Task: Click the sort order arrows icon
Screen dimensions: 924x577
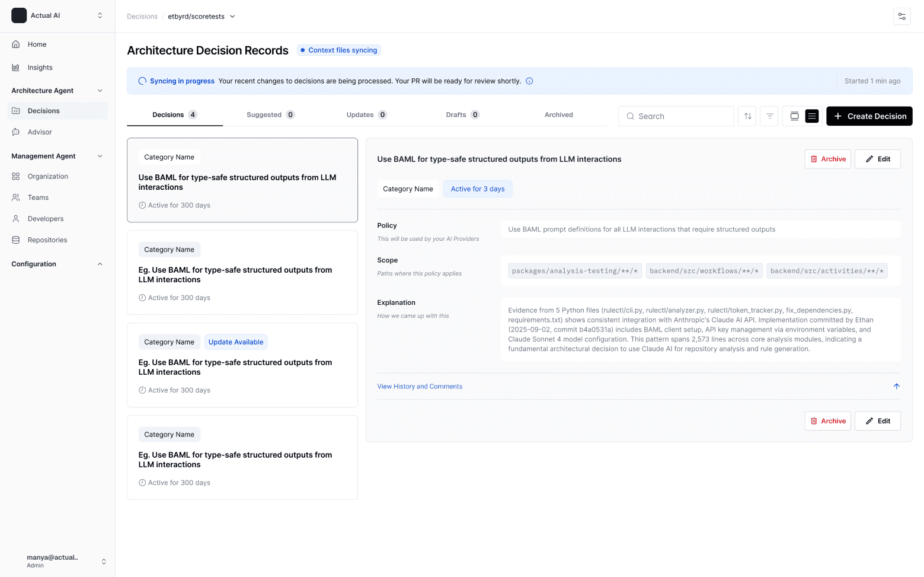Action: pyautogui.click(x=747, y=116)
